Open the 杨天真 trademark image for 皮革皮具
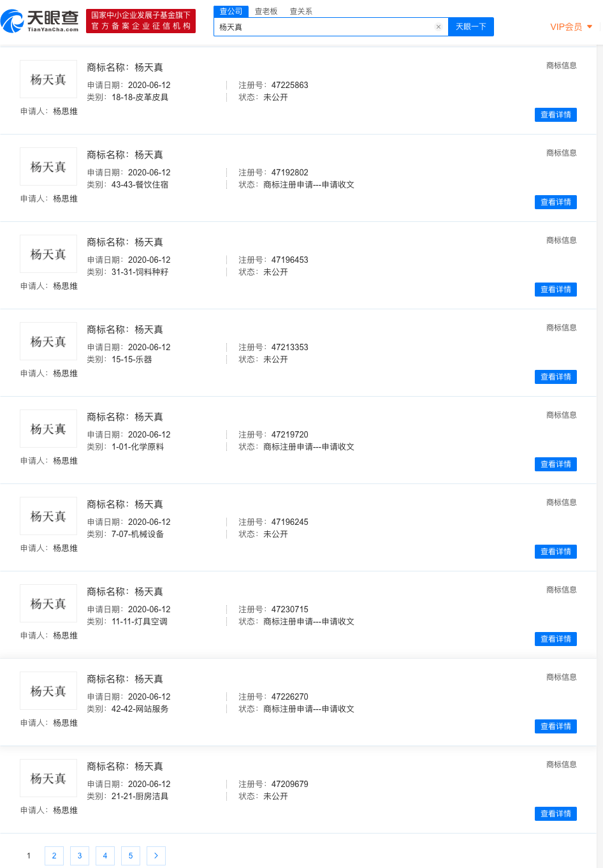 [48, 79]
